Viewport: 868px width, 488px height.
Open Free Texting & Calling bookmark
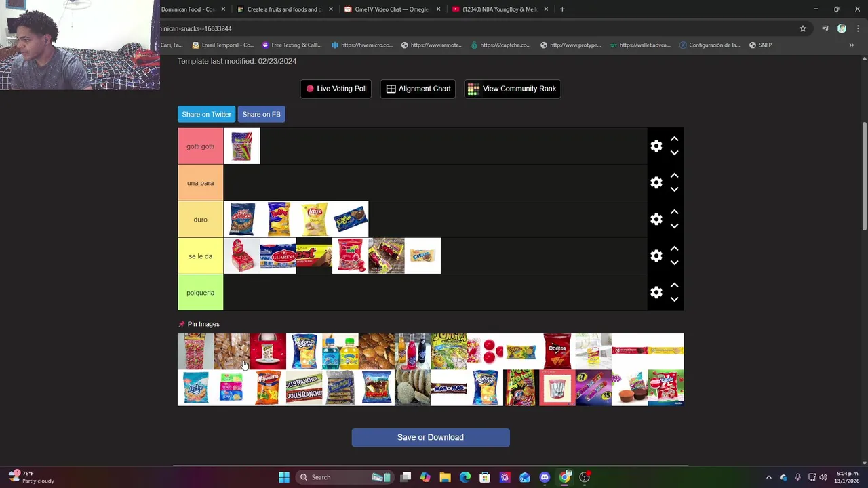(292, 45)
